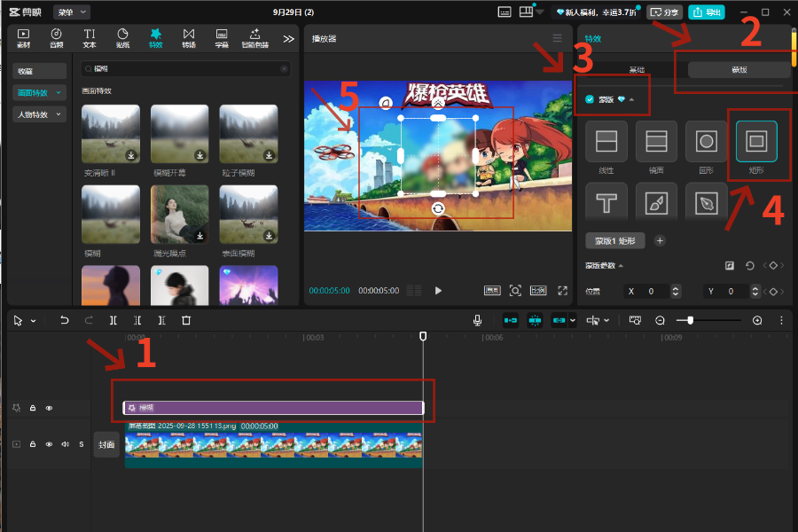Select the 矩形 rectangle mask shape
The width and height of the screenshot is (798, 532).
[x=756, y=141]
